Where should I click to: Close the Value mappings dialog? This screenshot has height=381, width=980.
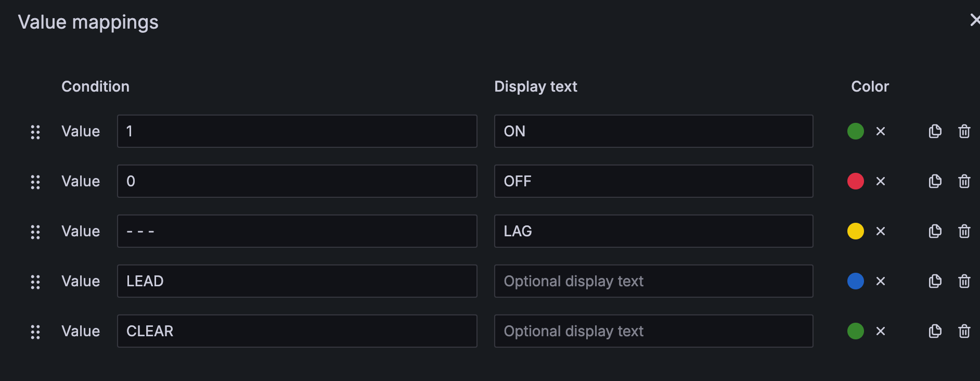click(x=974, y=20)
